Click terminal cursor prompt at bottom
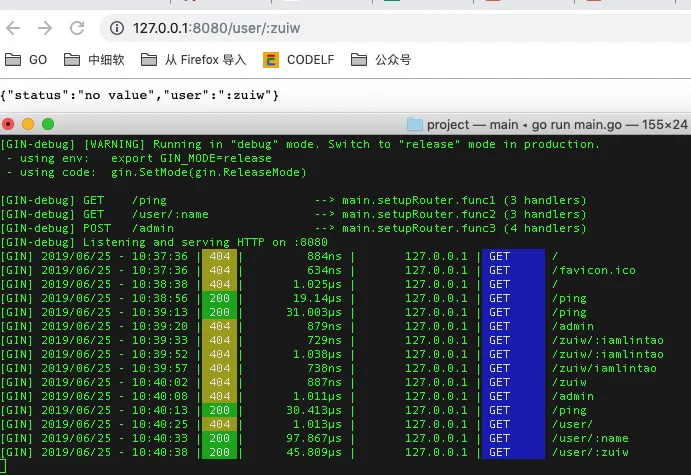The width and height of the screenshot is (691, 475). click(3, 466)
